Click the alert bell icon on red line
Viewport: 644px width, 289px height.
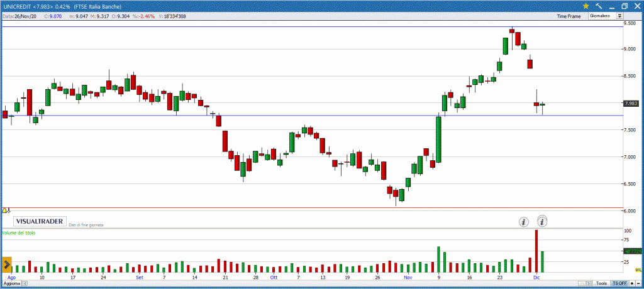[x=5, y=210]
